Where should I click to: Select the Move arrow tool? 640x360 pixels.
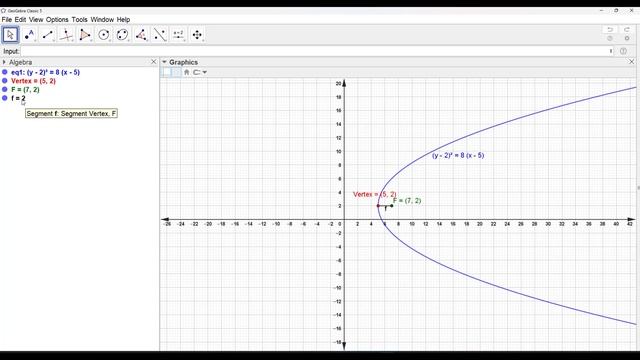(11, 35)
